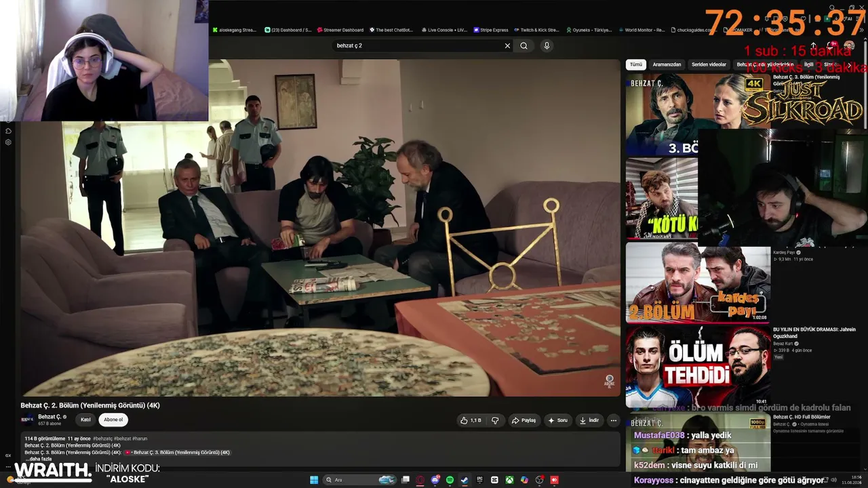Click the red app icon at the taskbar's end
This screenshot has width=868, height=488.
pyautogui.click(x=554, y=480)
